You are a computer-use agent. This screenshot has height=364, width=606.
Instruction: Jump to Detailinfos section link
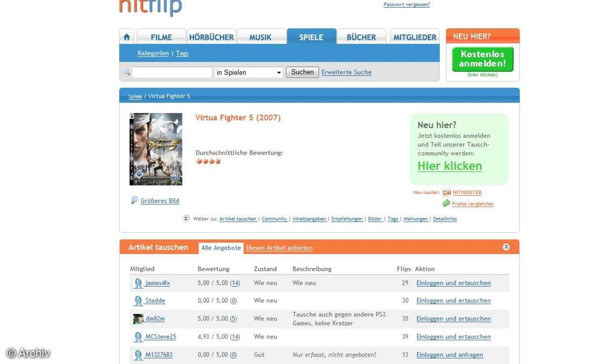tap(445, 219)
